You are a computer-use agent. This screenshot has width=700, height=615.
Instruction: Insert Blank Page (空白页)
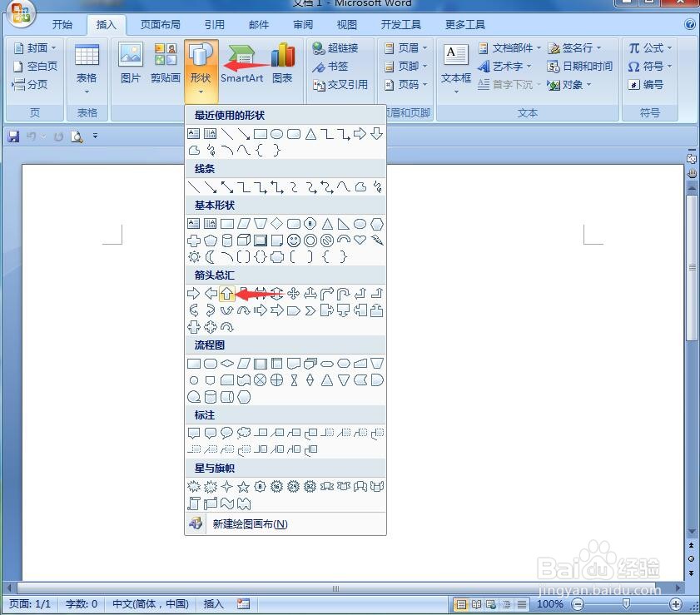tap(35, 66)
